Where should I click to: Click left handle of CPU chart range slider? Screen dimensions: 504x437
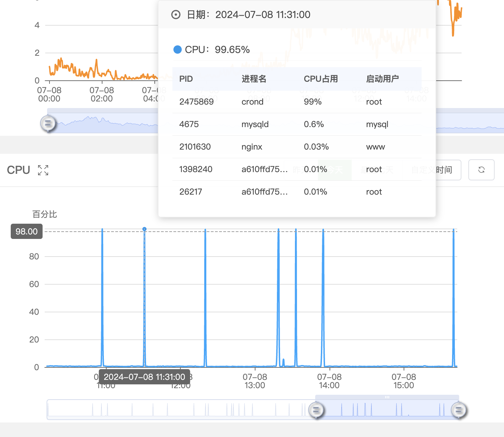pyautogui.click(x=316, y=410)
